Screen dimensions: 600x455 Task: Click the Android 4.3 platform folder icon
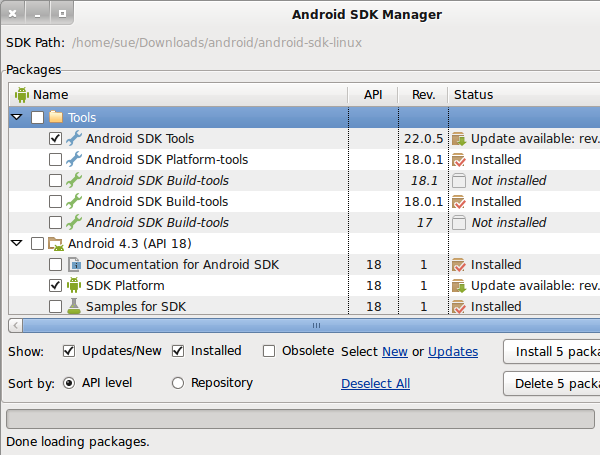[x=56, y=244]
